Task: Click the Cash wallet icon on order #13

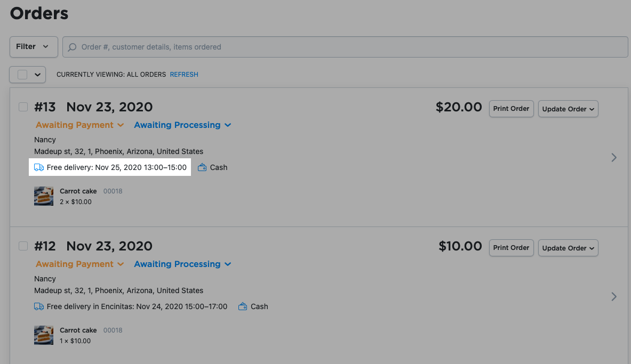Action: coord(202,167)
